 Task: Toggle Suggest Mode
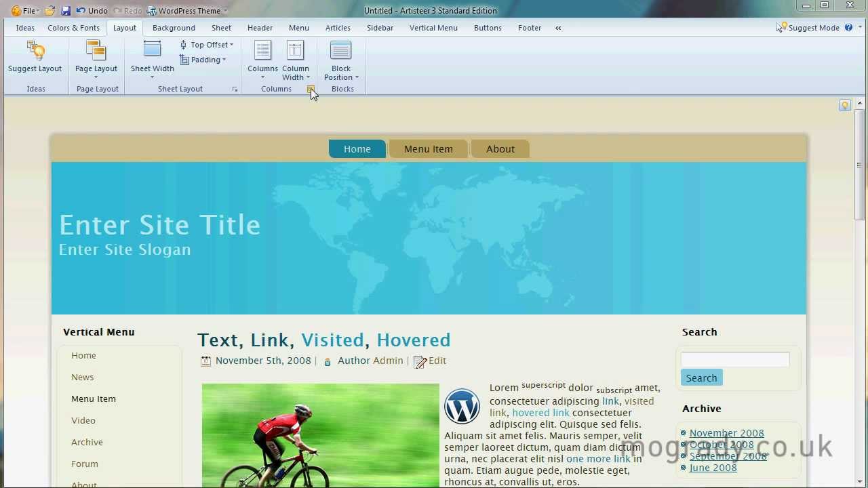tap(808, 28)
